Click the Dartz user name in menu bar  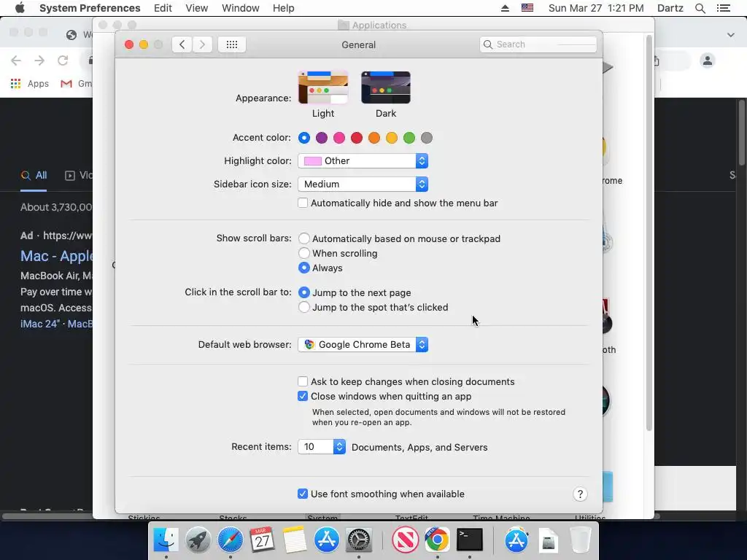(670, 8)
